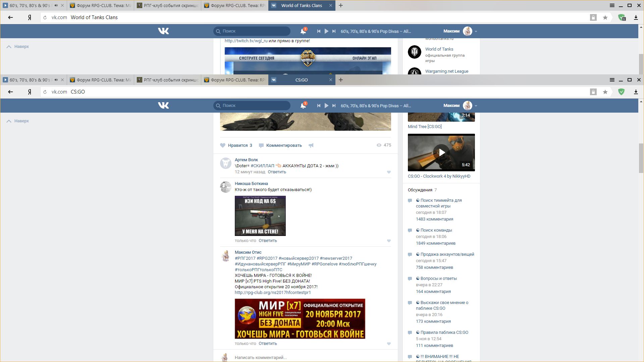644x362 pixels.
Task: Go to previous track in World of Tanks window
Action: 319,31
